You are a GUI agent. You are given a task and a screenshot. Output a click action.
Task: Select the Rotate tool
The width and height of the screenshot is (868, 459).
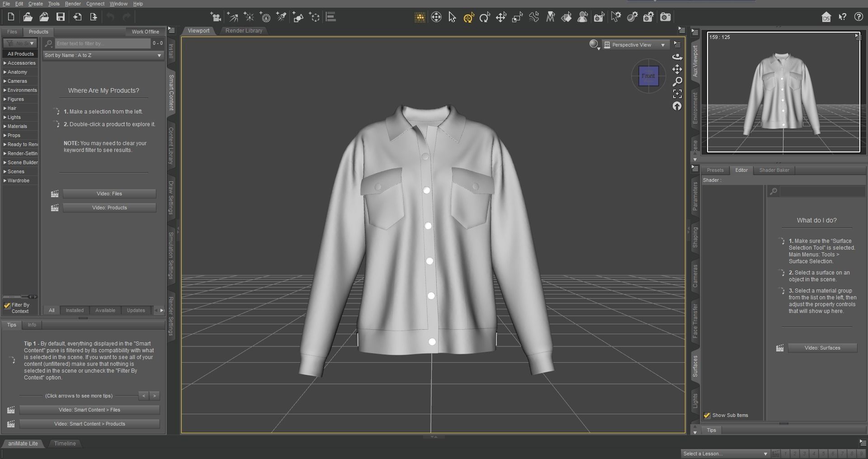click(485, 17)
